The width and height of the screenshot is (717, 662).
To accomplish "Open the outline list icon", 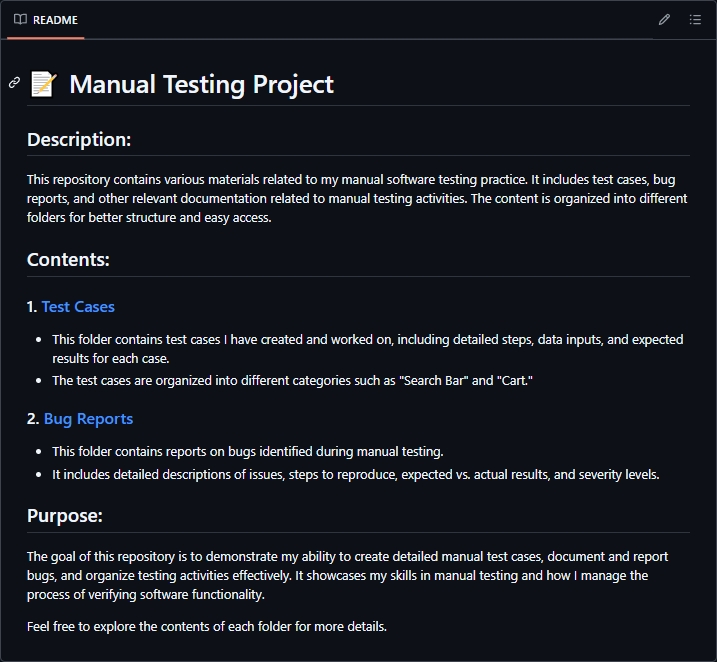I will point(695,20).
